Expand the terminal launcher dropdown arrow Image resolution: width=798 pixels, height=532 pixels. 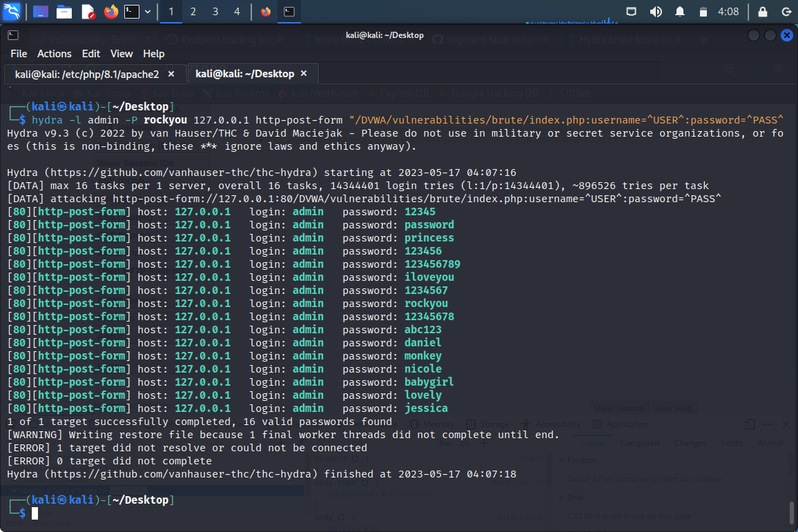(x=148, y=11)
